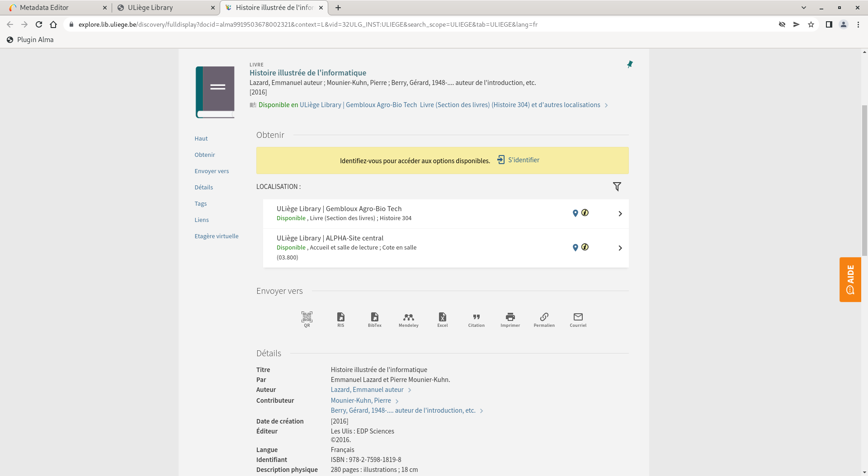Expand ALPHA-Site central location details
Image resolution: width=868 pixels, height=476 pixels.
[620, 248]
